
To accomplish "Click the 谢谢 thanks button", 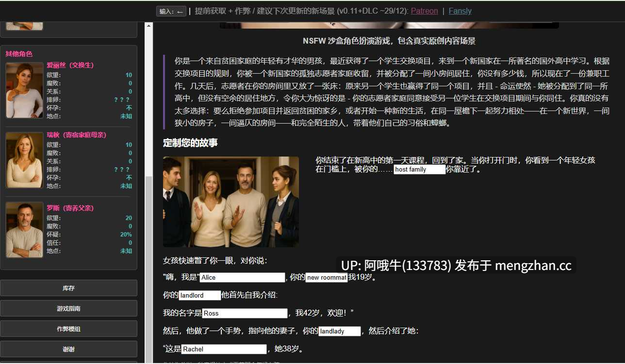I will [68, 349].
